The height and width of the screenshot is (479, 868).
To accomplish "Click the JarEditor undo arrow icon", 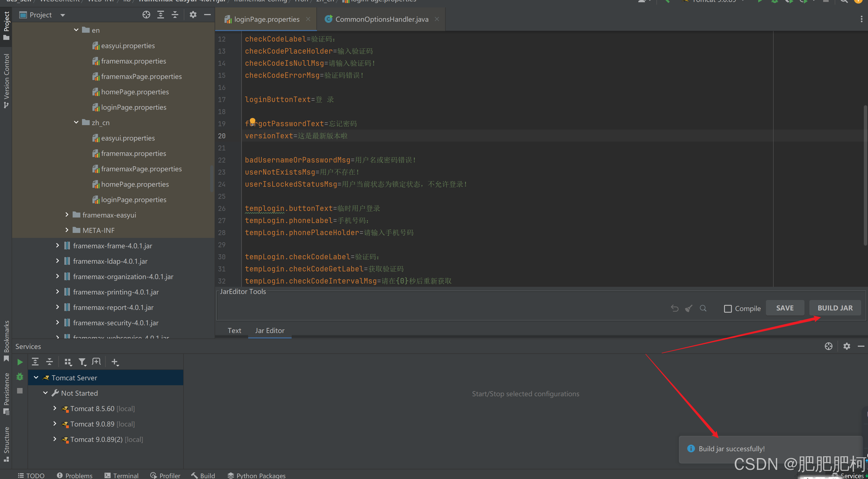I will click(x=675, y=308).
